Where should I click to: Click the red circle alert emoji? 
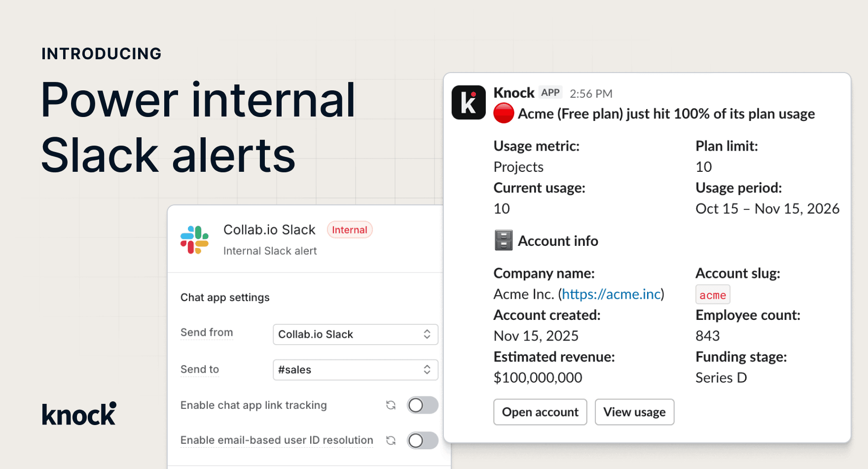504,114
